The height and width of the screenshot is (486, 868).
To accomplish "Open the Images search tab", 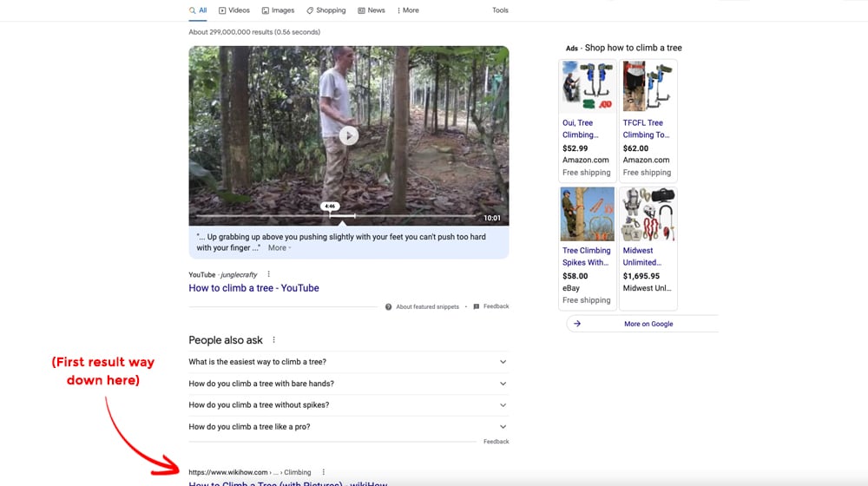I will tap(278, 10).
